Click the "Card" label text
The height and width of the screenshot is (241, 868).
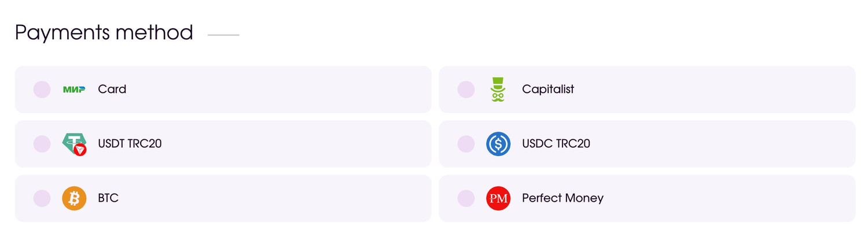coord(112,90)
